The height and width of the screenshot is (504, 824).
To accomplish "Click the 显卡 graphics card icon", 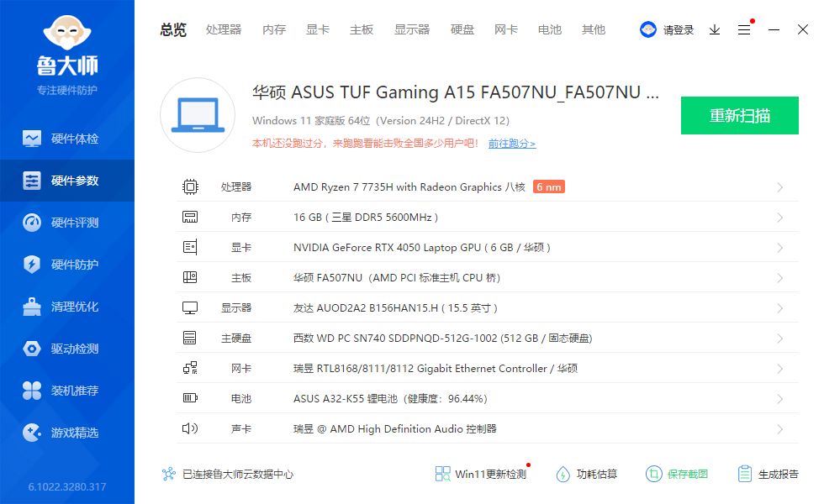I will (190, 247).
